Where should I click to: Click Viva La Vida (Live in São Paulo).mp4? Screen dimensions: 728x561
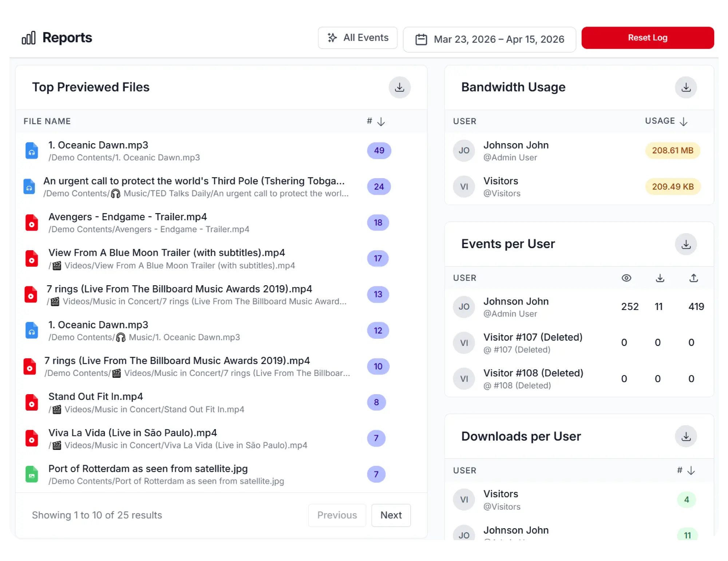pyautogui.click(x=132, y=433)
